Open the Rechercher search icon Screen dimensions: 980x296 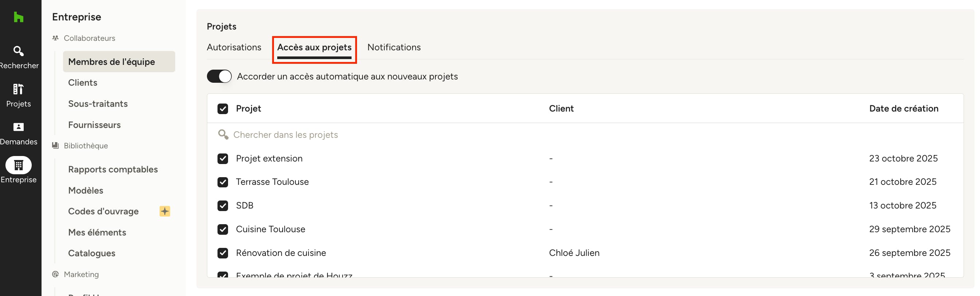click(x=18, y=51)
